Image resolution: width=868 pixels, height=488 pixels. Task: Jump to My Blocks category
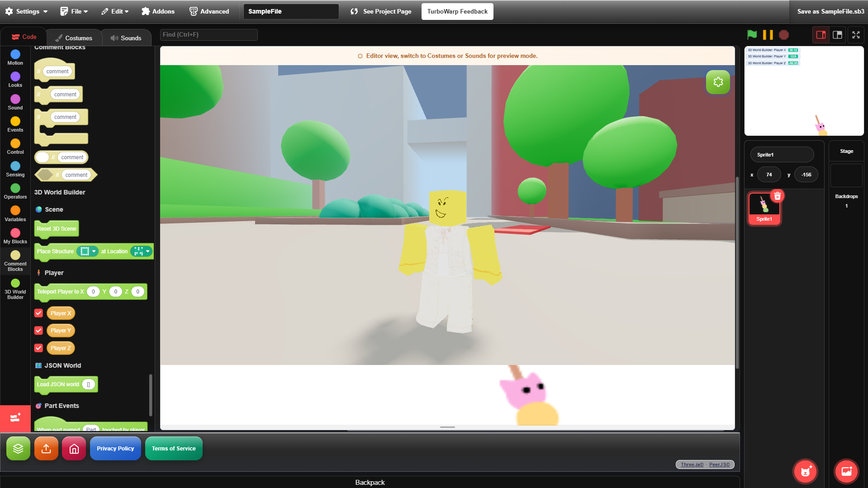[15, 236]
